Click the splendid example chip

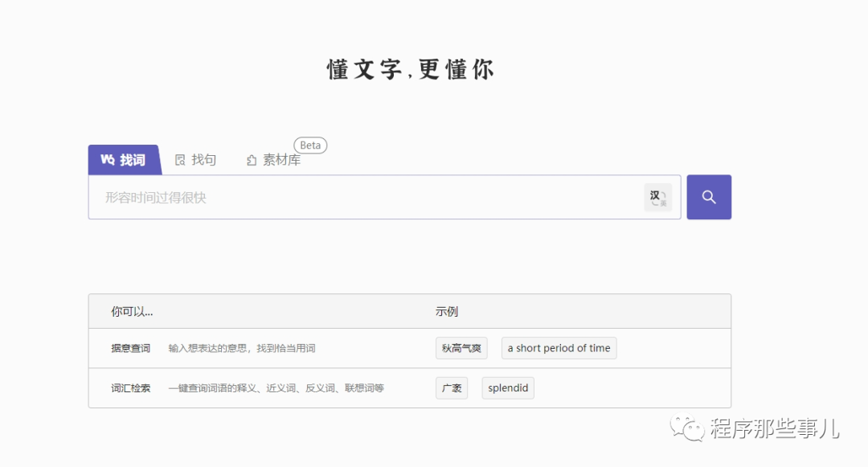[507, 387]
